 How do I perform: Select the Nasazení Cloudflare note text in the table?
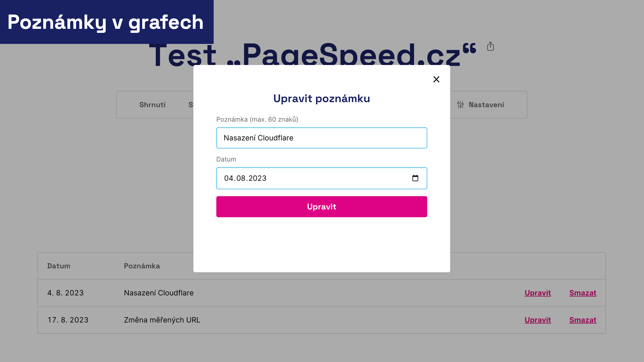tap(159, 293)
